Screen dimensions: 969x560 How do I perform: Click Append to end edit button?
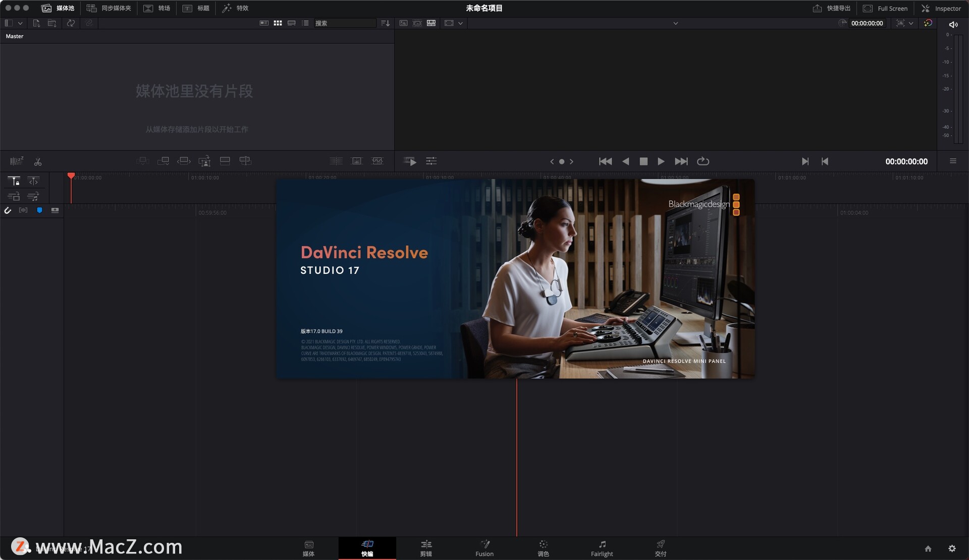click(x=163, y=161)
